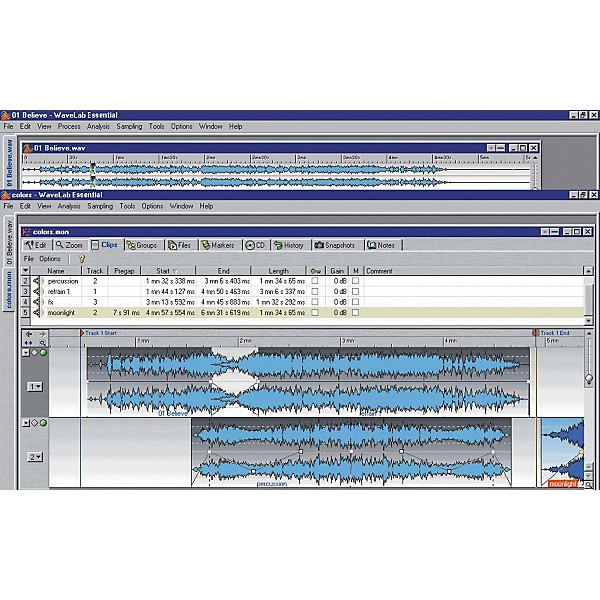
Task: Click the horizontal double-arrow zoom-out-full icon
Action: pyautogui.click(x=28, y=343)
